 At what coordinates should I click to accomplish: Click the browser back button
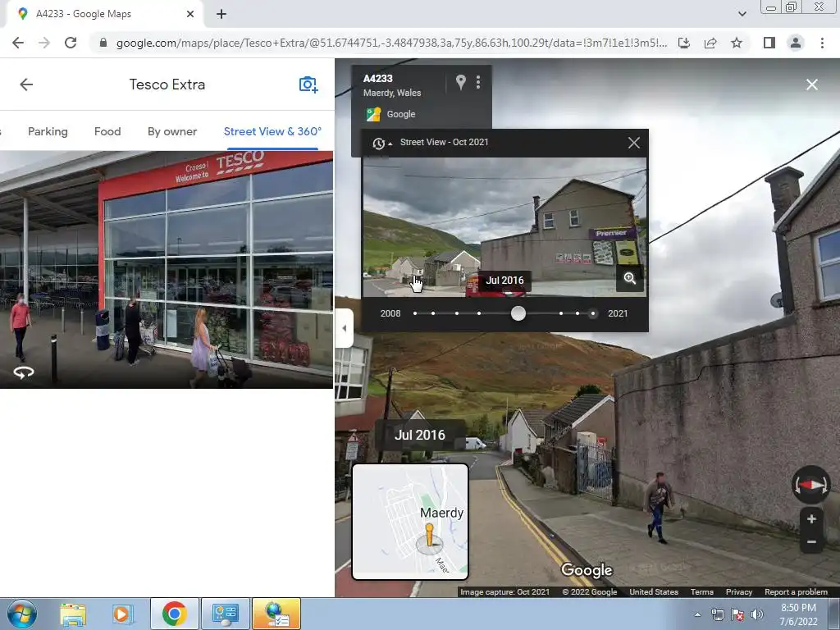18,43
